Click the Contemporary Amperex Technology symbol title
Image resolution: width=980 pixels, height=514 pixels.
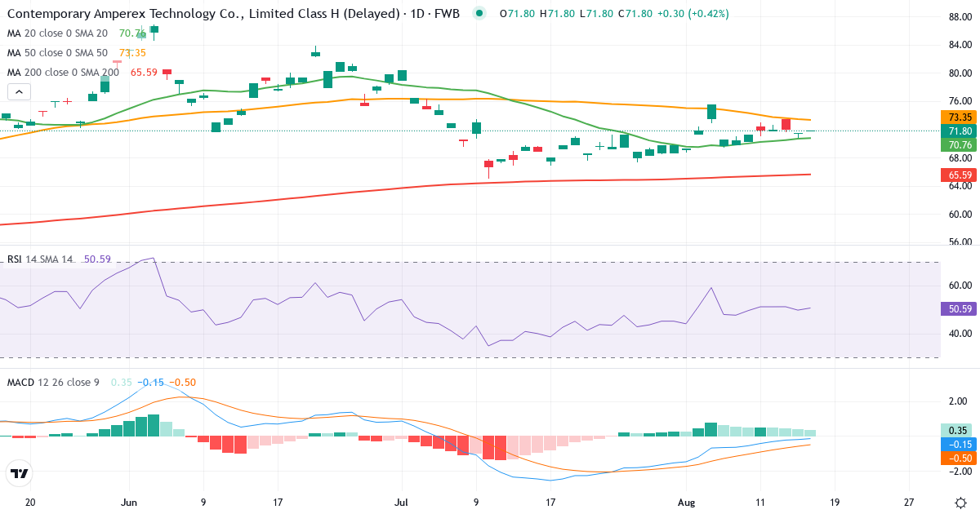pos(233,13)
